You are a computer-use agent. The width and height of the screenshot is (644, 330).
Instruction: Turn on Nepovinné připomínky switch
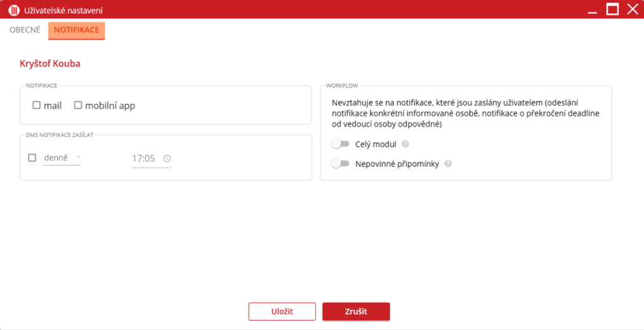[340, 164]
